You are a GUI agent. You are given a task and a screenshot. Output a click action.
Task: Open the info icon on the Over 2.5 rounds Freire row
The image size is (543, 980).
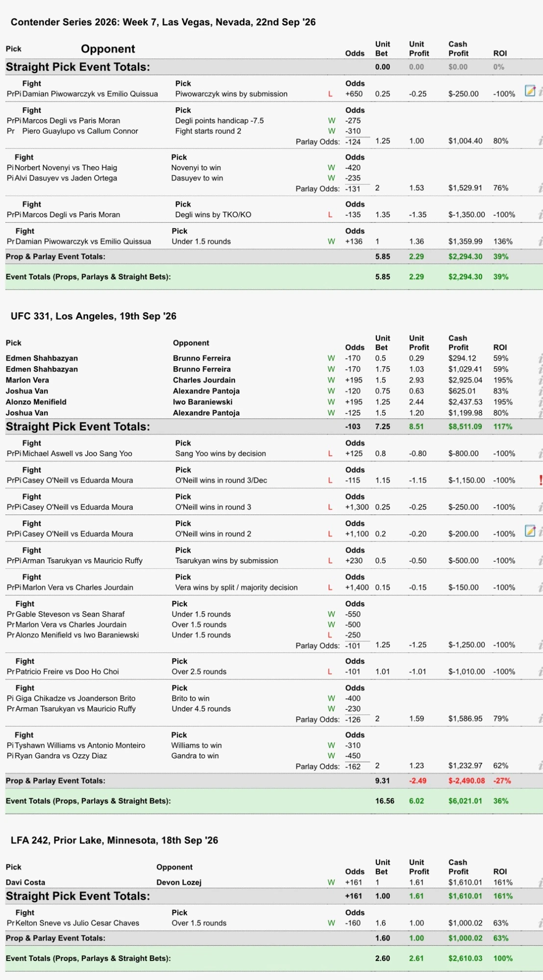[541, 672]
